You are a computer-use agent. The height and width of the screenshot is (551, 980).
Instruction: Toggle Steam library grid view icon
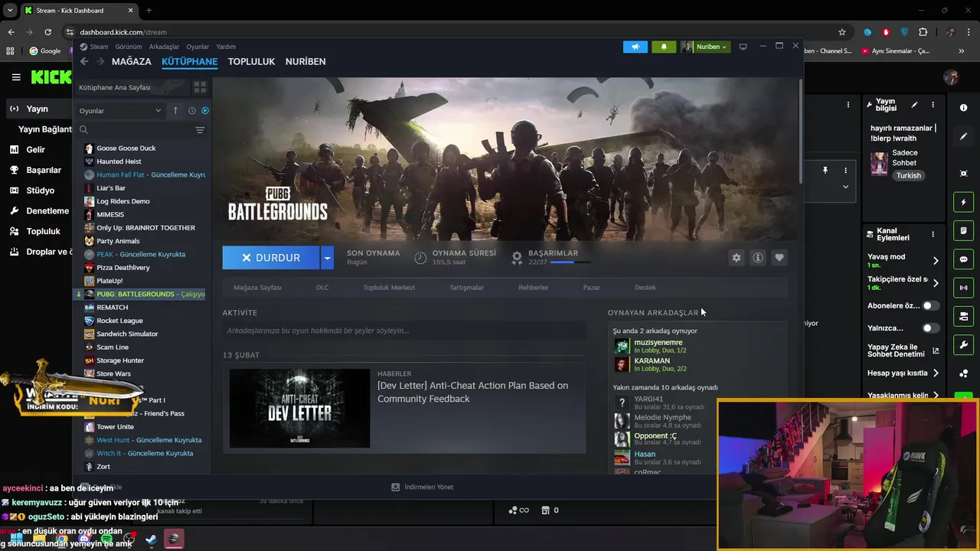tap(200, 87)
